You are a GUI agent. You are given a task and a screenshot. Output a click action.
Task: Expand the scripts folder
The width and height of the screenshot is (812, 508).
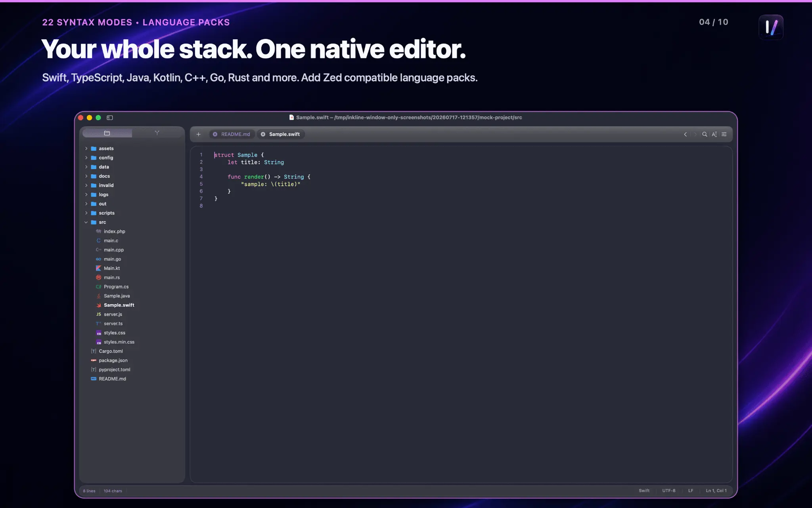pos(86,213)
